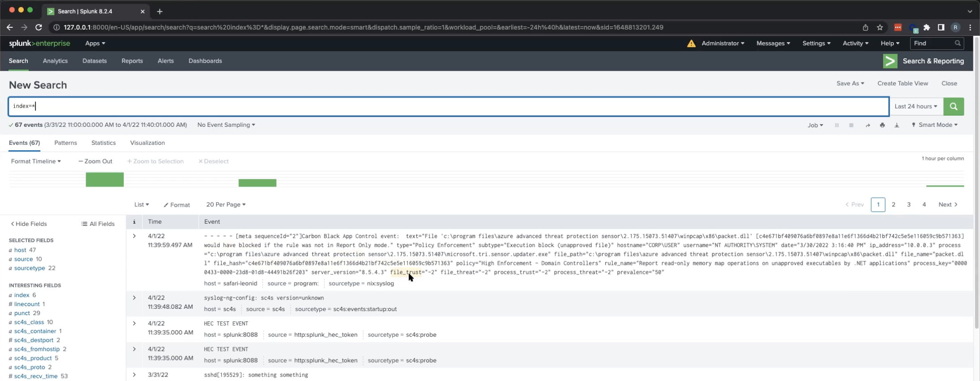Bookmark this page with the star icon

pyautogui.click(x=880, y=27)
